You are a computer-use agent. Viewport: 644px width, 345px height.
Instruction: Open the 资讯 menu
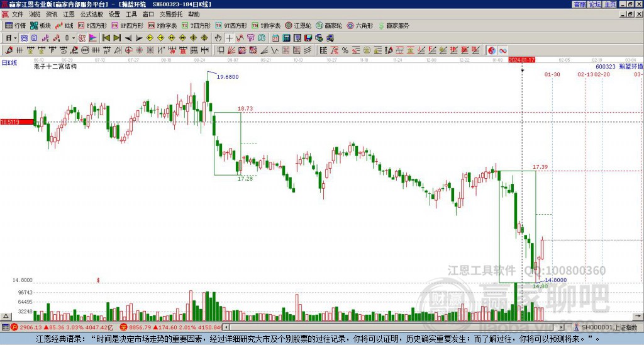[x=52, y=14]
